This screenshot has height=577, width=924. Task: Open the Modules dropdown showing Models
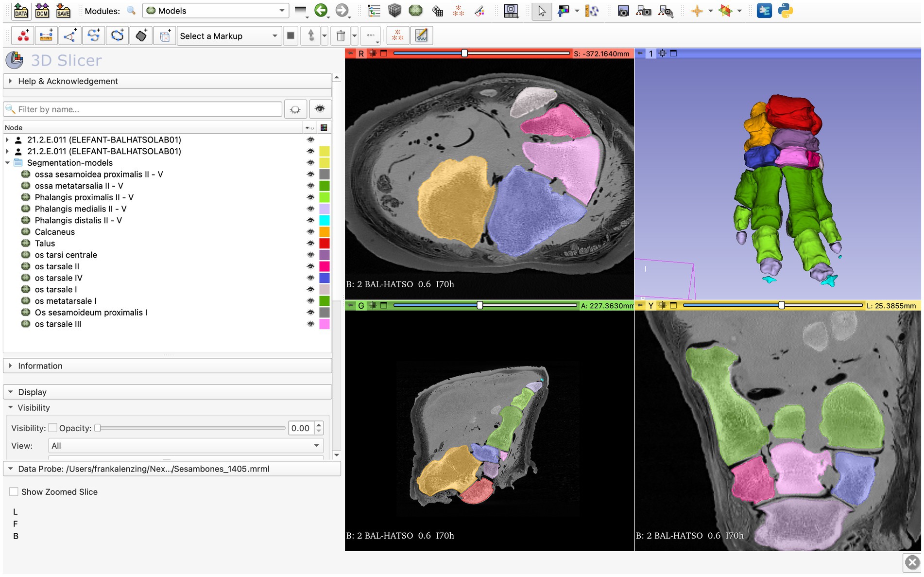click(x=215, y=11)
